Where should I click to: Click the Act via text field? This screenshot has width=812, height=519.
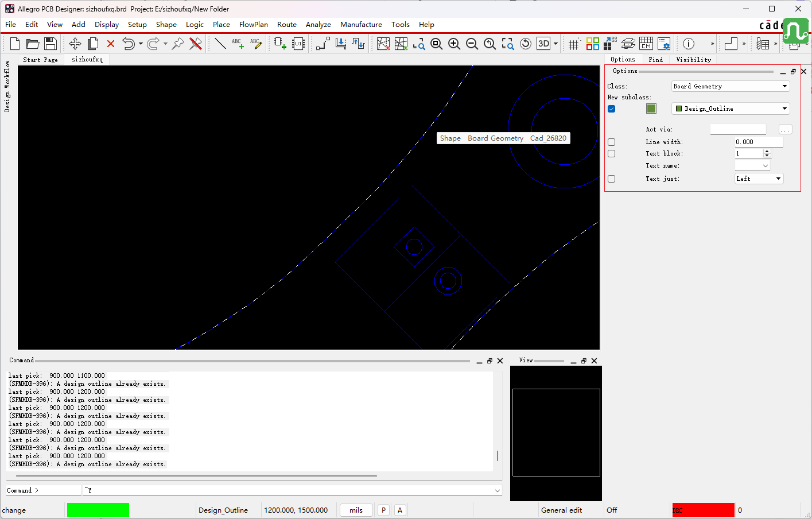(738, 129)
